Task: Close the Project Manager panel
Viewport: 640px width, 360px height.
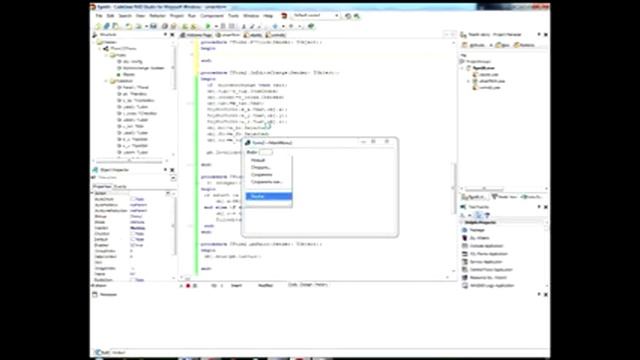Action: (x=546, y=35)
